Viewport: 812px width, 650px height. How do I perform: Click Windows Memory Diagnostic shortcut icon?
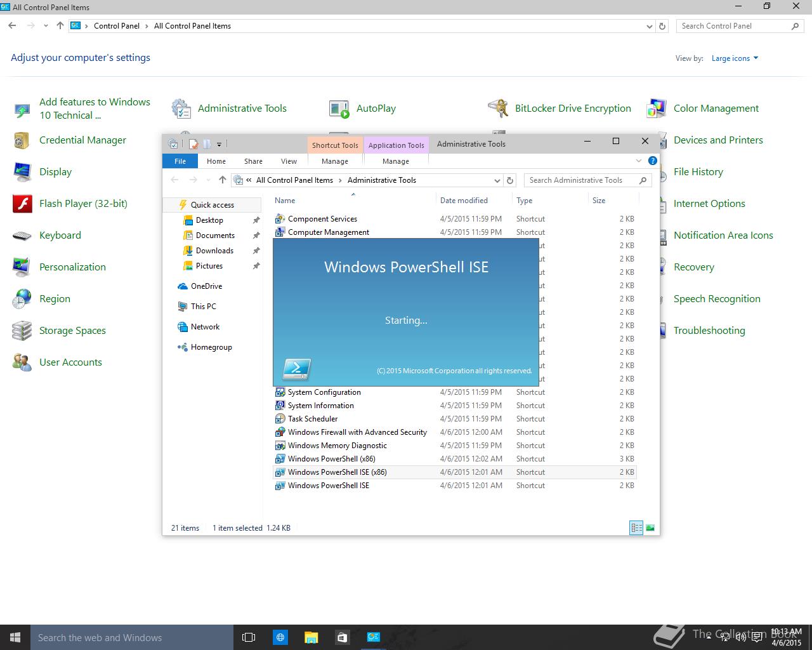pos(280,446)
